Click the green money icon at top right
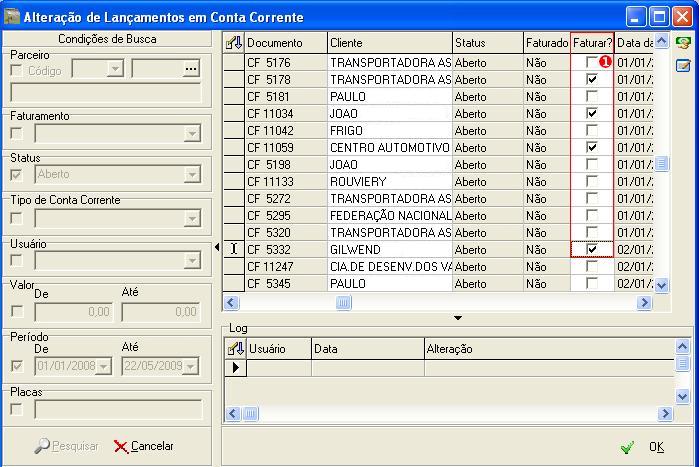 (x=683, y=44)
